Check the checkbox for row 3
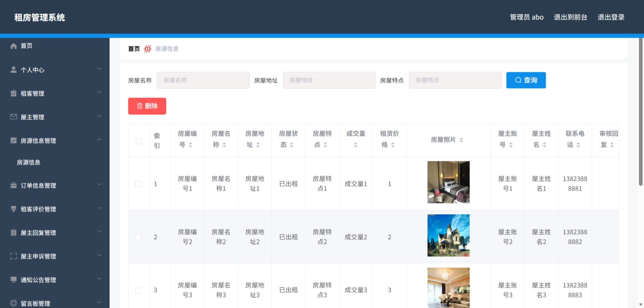Screen dimensions: 644x308 (x=138, y=290)
